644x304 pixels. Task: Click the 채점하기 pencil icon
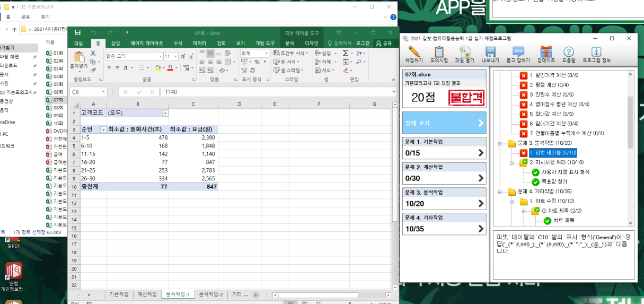413,52
